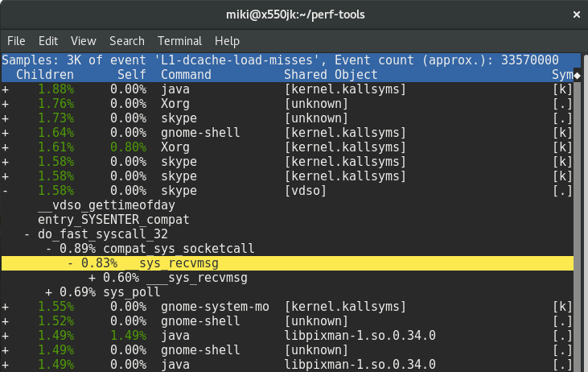Open the Help menu
Screen dimensions: 588x372
tap(227, 40)
